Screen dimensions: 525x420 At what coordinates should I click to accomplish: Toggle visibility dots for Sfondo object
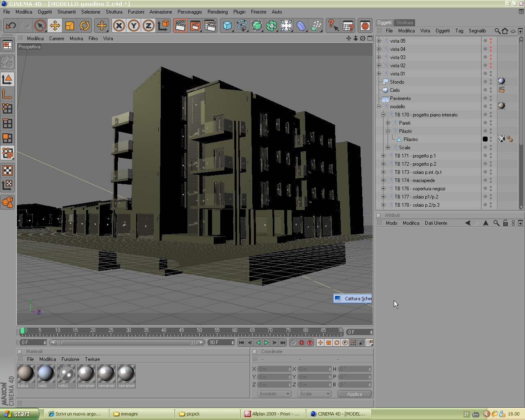(488, 82)
